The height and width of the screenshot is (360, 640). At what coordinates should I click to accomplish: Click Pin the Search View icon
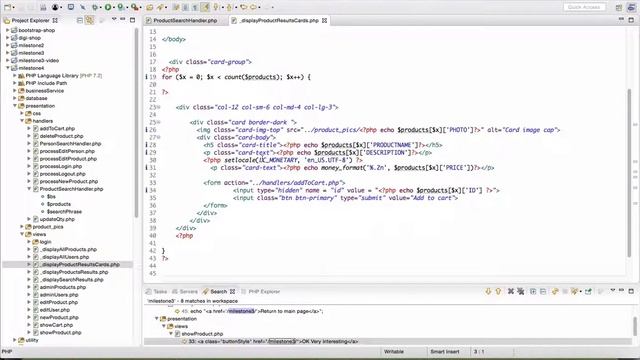[x=588, y=291]
